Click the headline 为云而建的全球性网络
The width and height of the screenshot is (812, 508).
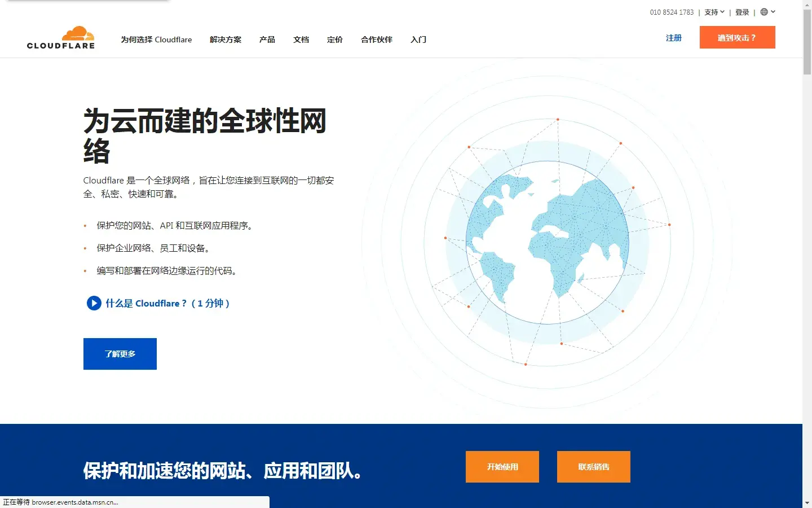pyautogui.click(x=205, y=135)
